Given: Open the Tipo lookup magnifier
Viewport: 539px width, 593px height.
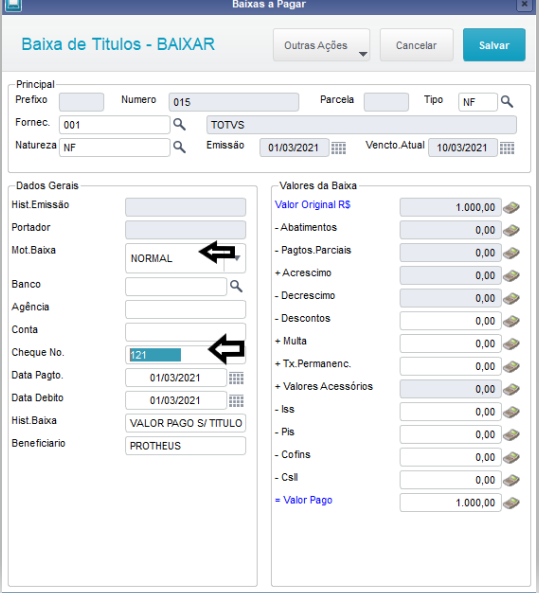Looking at the screenshot, I should (507, 102).
